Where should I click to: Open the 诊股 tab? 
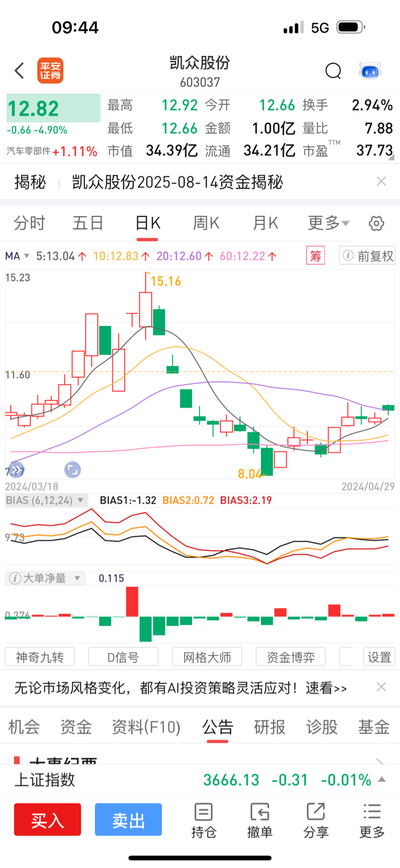click(x=322, y=727)
